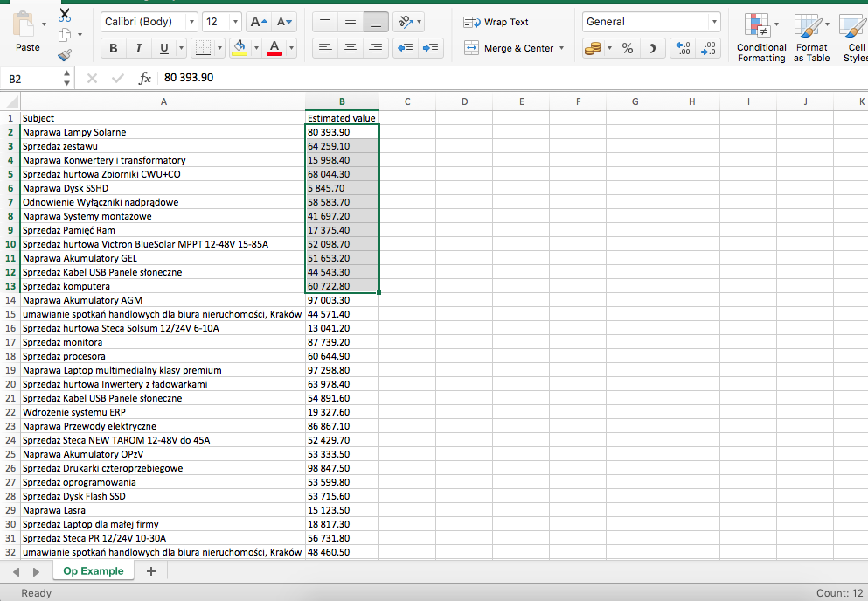868x601 pixels.
Task: Click the fx insert function icon
Action: (144, 78)
